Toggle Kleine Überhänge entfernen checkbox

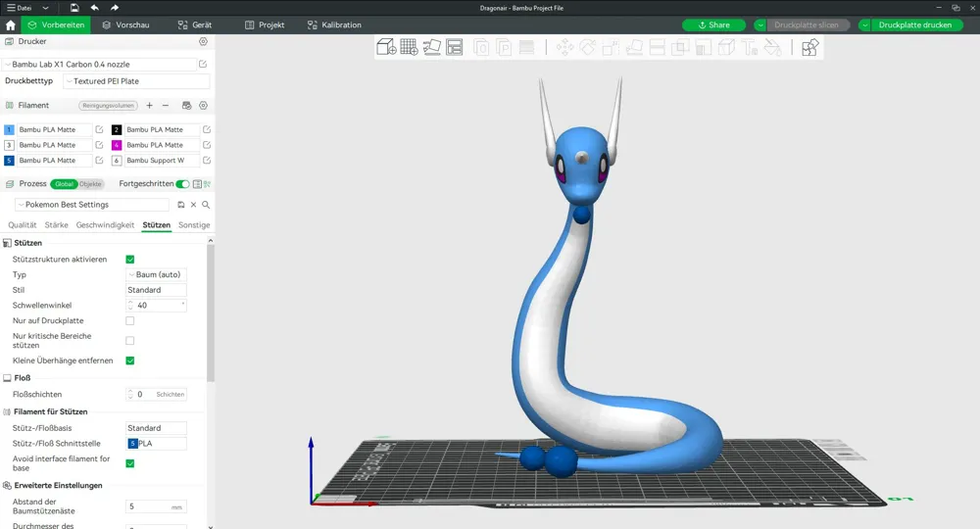[x=130, y=361]
